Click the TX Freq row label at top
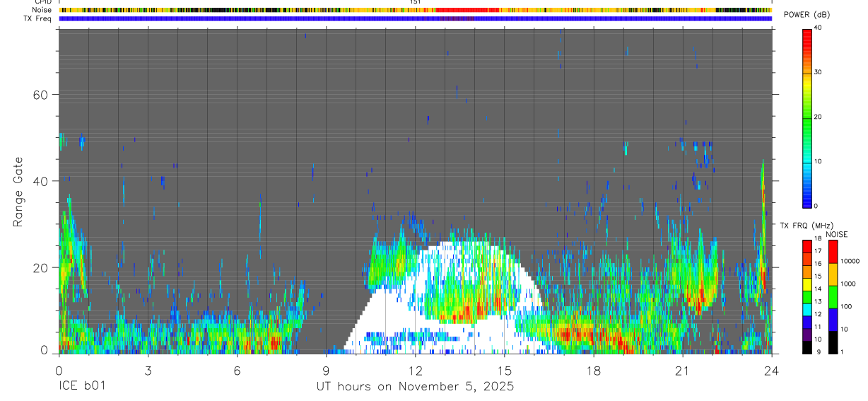This screenshot has height=401, width=868. 39,18
